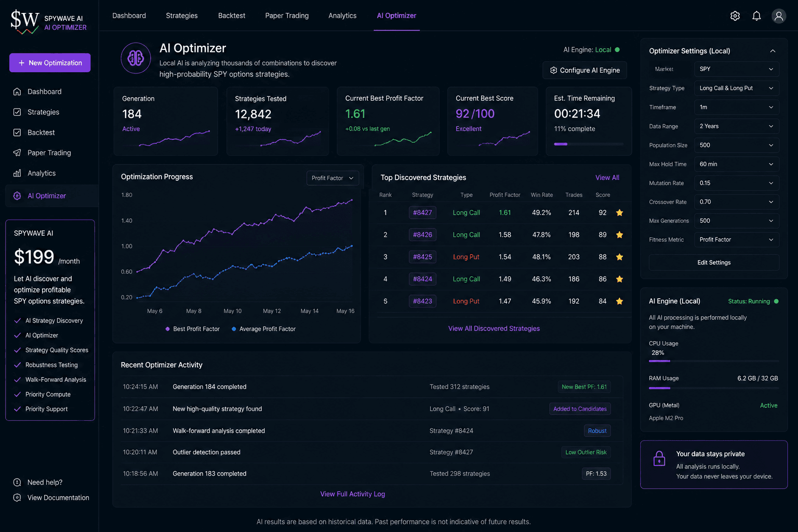The width and height of the screenshot is (798, 532).
Task: Open the Population Size dropdown
Action: click(736, 145)
